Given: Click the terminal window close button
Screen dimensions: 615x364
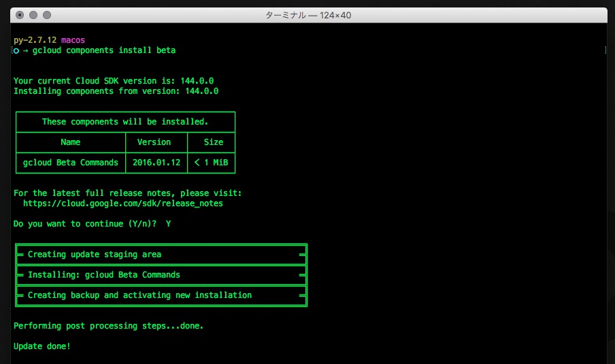Looking at the screenshot, I should [20, 15].
